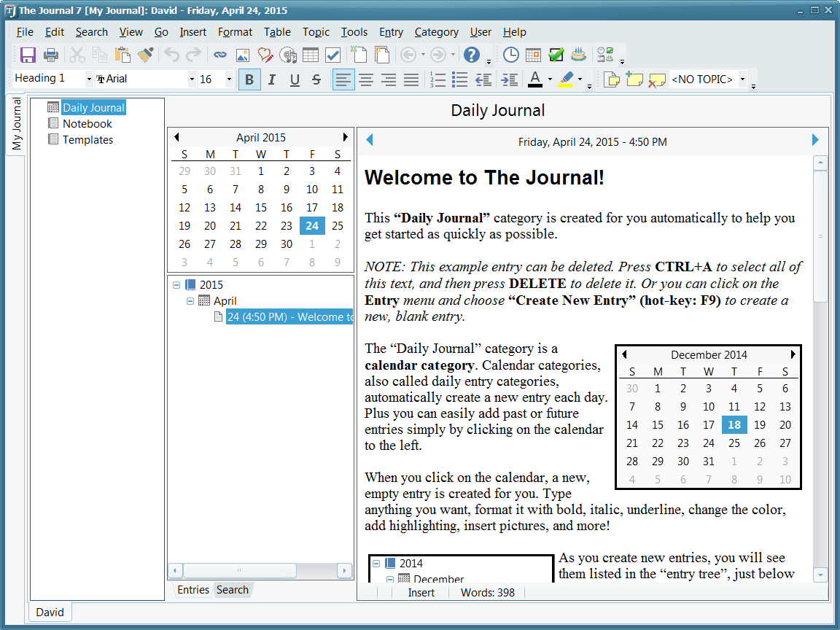Image resolution: width=840 pixels, height=630 pixels.
Task: Collapse the 2015 year node in entry tree
Action: coord(176,285)
